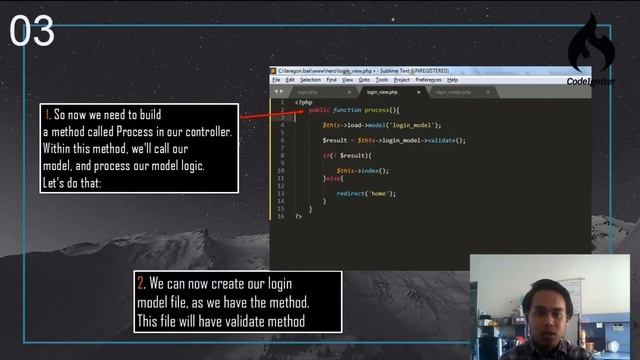This screenshot has width=640, height=360.
Task: Open the Find menu
Action: [x=331, y=80]
